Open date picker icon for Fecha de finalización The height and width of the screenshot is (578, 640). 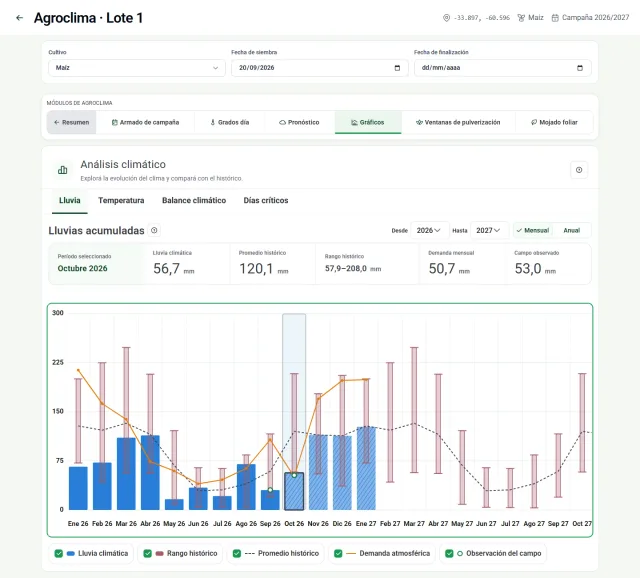(580, 68)
